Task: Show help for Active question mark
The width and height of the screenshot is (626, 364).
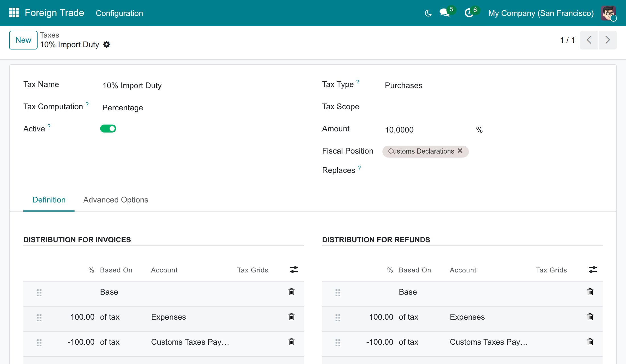Action: pos(49,126)
